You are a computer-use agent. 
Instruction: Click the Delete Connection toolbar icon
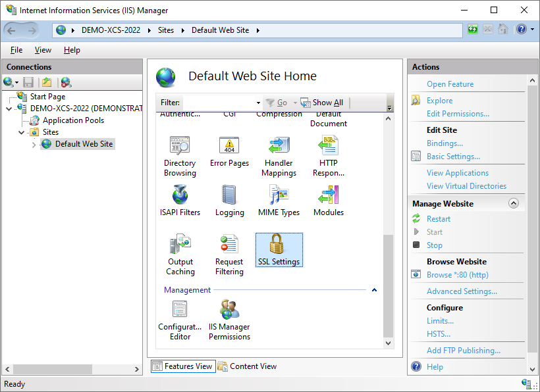[66, 82]
